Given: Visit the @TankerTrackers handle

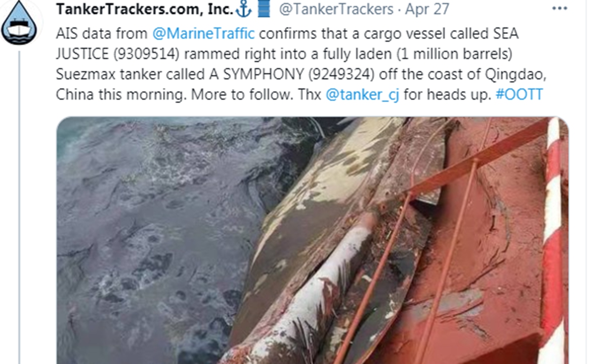Looking at the screenshot, I should coord(335,9).
